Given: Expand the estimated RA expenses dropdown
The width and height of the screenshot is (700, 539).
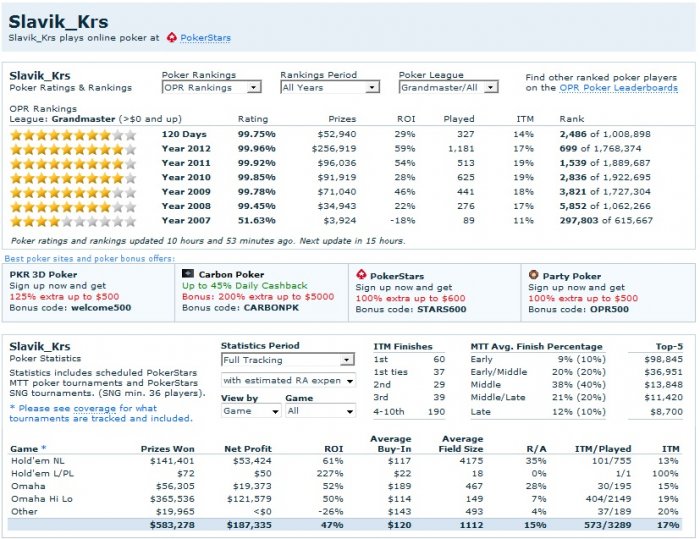Looking at the screenshot, I should point(287,380).
